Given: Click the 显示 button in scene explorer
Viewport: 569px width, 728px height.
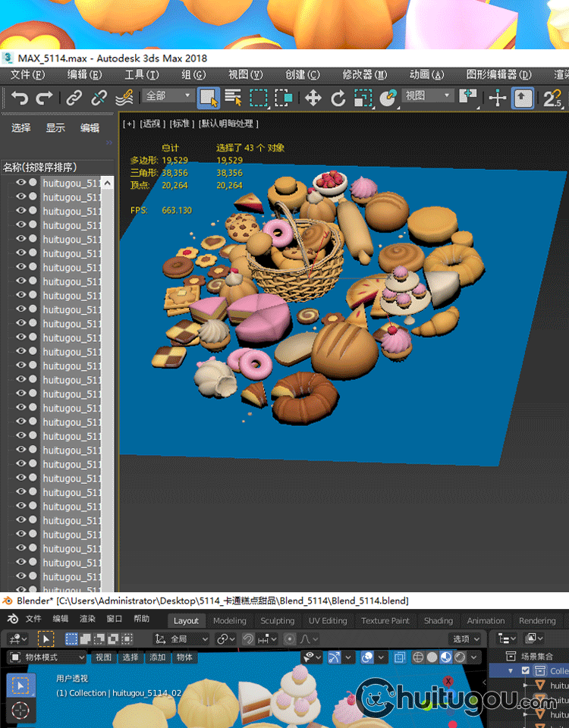Looking at the screenshot, I should click(55, 128).
